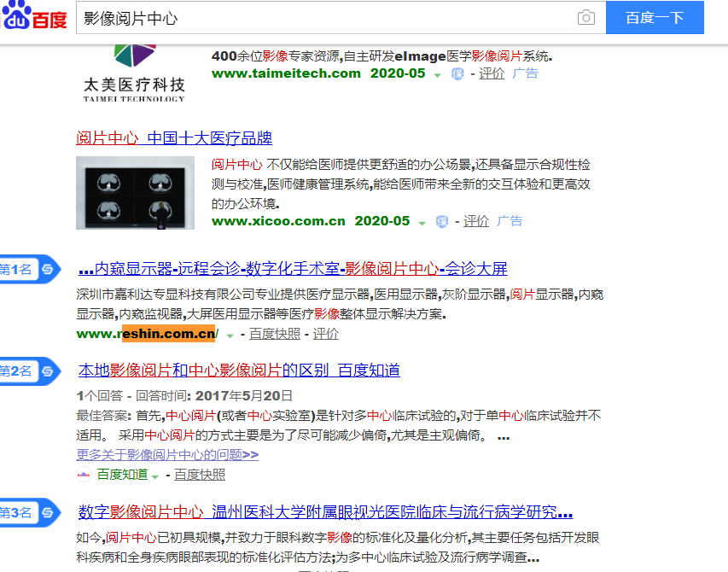Open the green 百度知道 source link

point(122,475)
